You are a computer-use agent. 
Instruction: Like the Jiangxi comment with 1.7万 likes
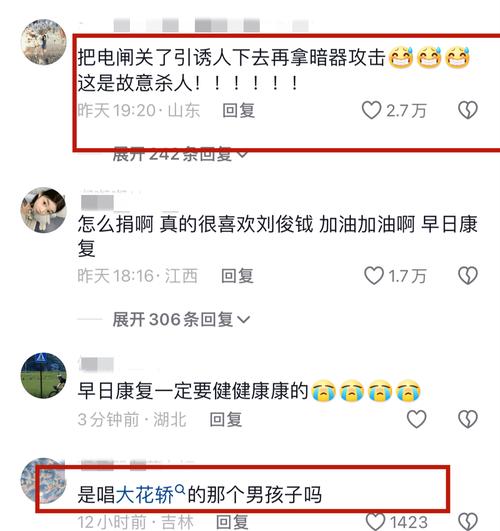[374, 276]
